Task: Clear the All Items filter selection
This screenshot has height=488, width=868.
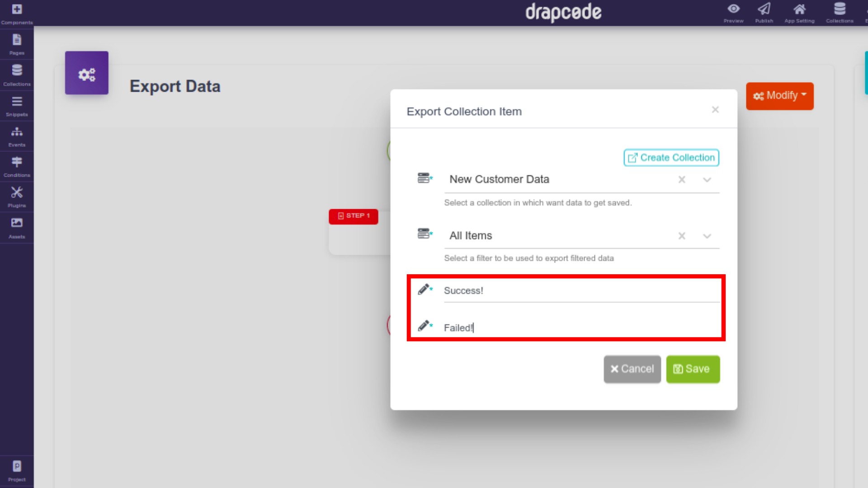Action: point(682,236)
